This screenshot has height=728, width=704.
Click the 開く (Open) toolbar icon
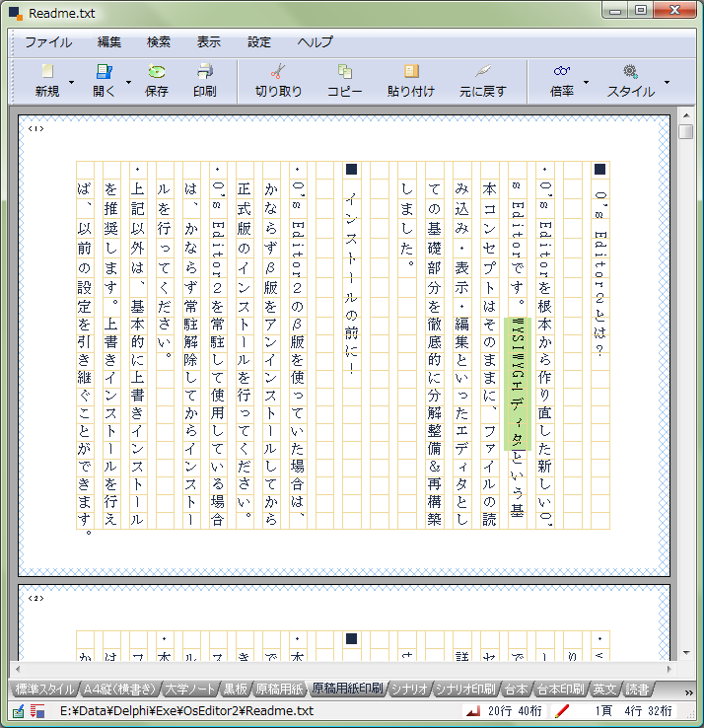tap(104, 71)
